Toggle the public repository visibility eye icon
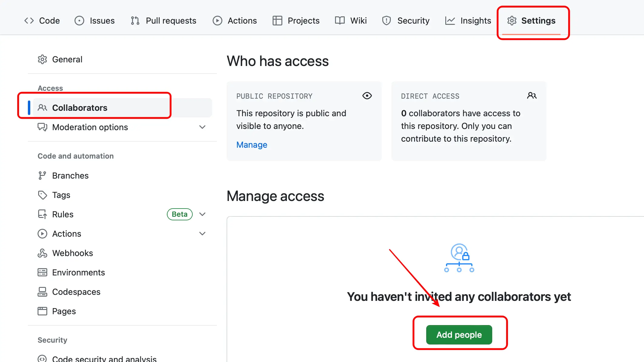644x362 pixels. click(367, 95)
